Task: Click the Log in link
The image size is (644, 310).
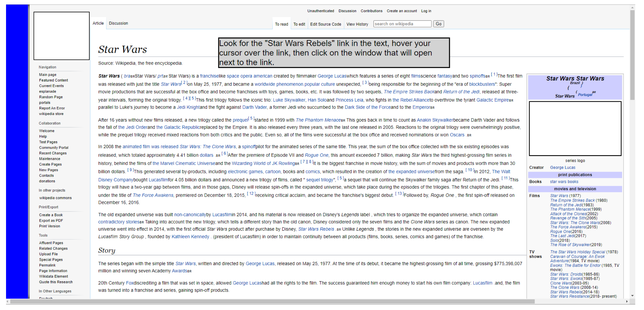Action: point(426,11)
